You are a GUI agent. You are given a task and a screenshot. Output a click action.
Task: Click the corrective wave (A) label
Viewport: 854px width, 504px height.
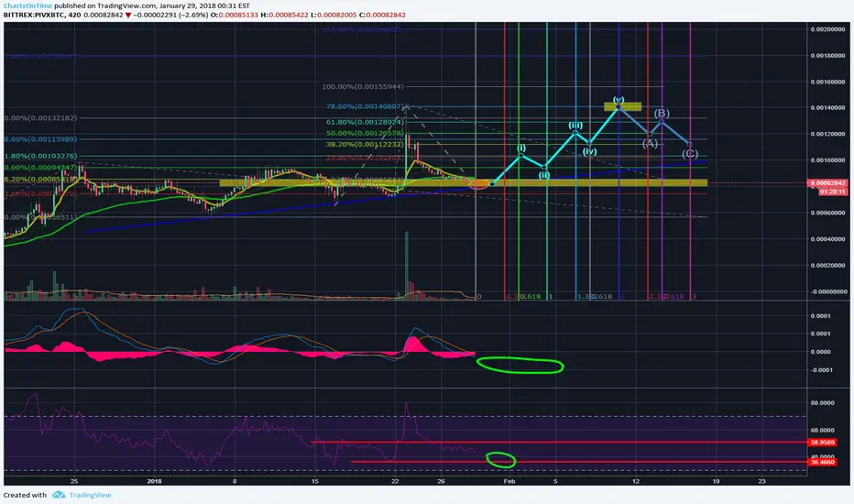[x=650, y=144]
